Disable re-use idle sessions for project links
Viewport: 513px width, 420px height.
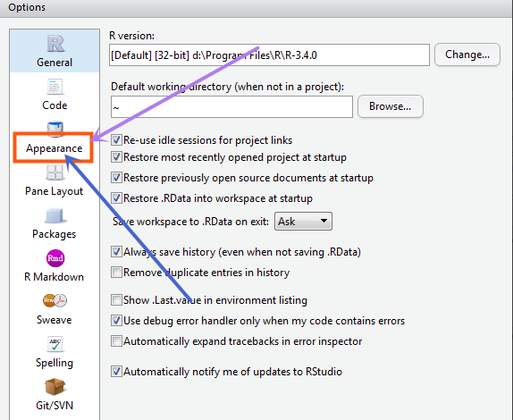[116, 140]
